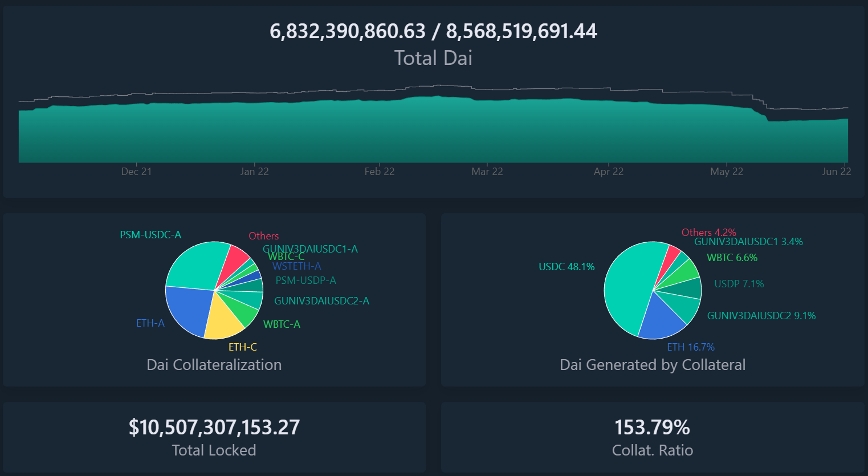Click the WSTETH-A label
The image size is (868, 476).
(x=296, y=266)
